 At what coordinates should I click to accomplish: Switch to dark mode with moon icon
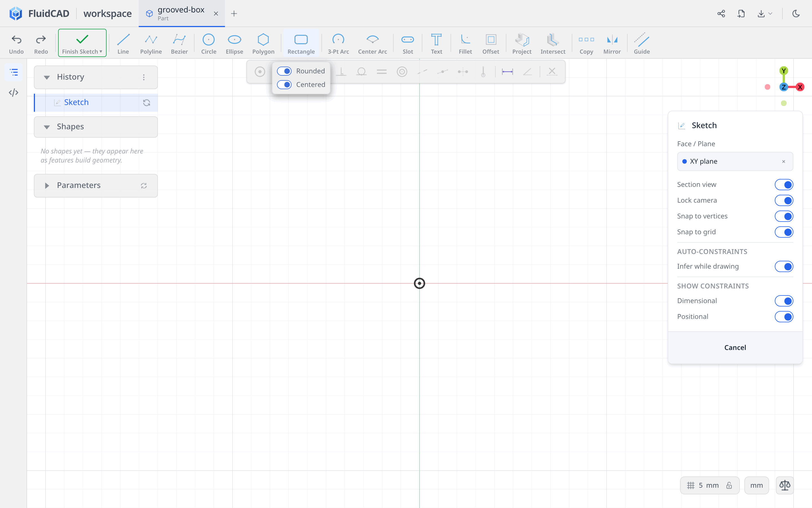[x=796, y=14]
